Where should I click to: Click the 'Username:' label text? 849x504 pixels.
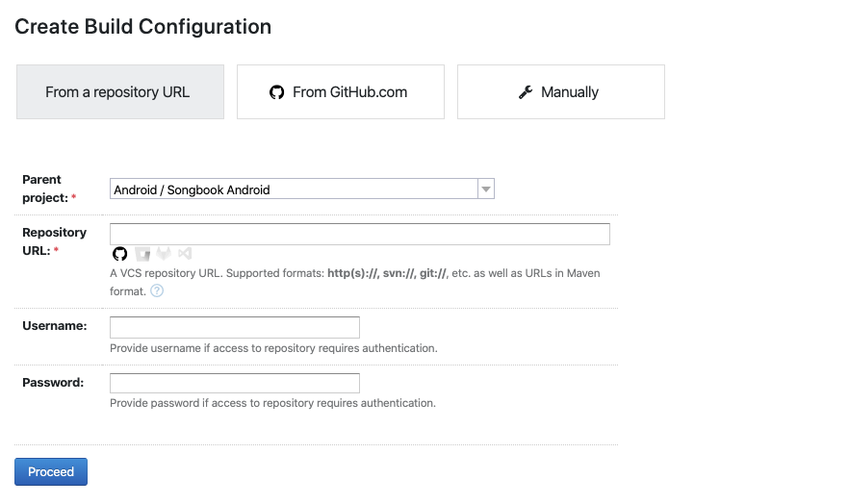tap(55, 325)
